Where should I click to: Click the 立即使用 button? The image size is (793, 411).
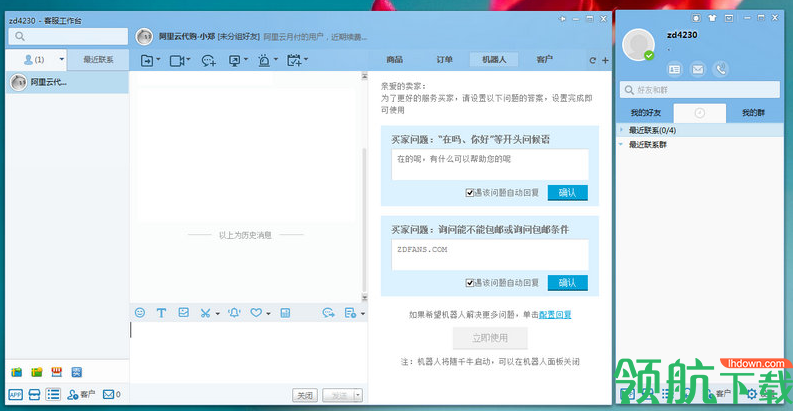pyautogui.click(x=490, y=338)
